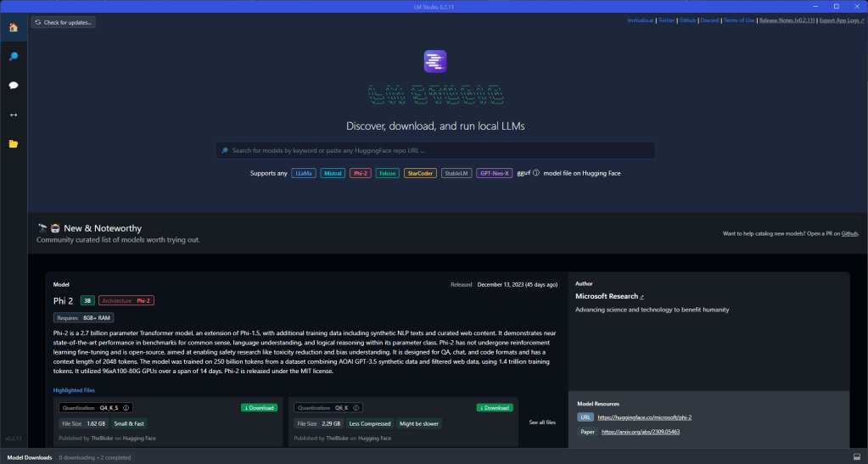Open the Home page from sidebar

click(x=13, y=27)
